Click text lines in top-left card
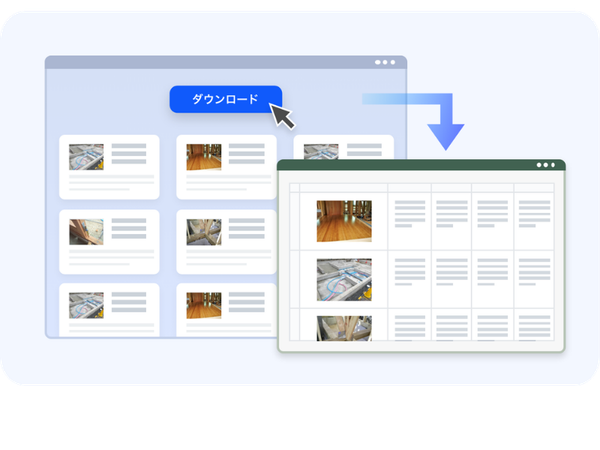600x450 pixels. 129,155
